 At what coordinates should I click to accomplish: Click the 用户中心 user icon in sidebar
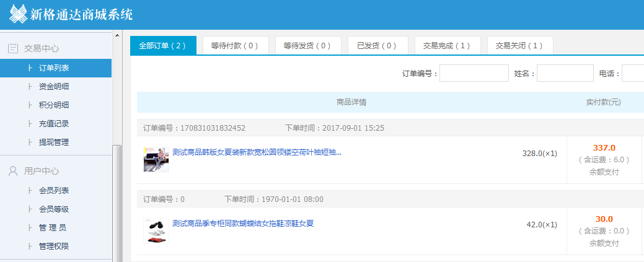pos(12,171)
